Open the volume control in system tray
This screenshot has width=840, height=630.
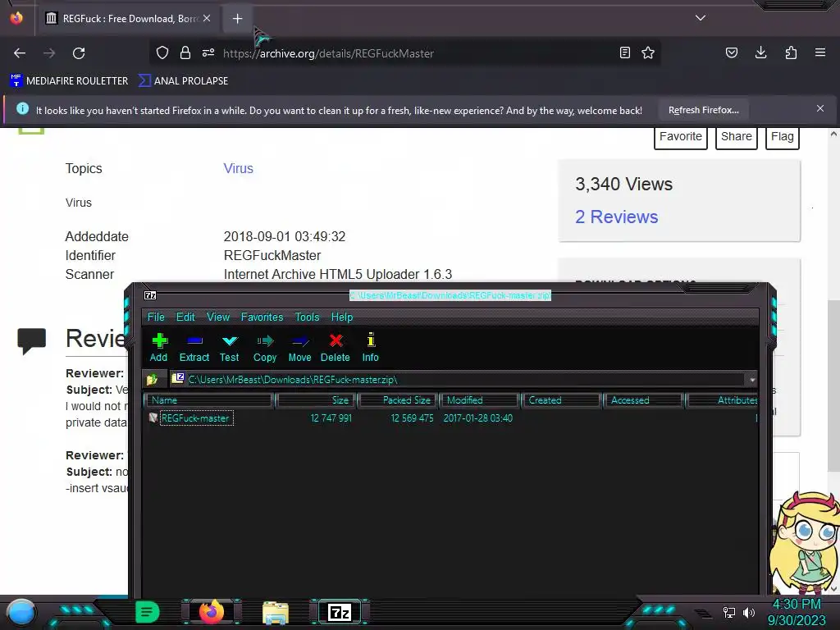[x=749, y=612]
